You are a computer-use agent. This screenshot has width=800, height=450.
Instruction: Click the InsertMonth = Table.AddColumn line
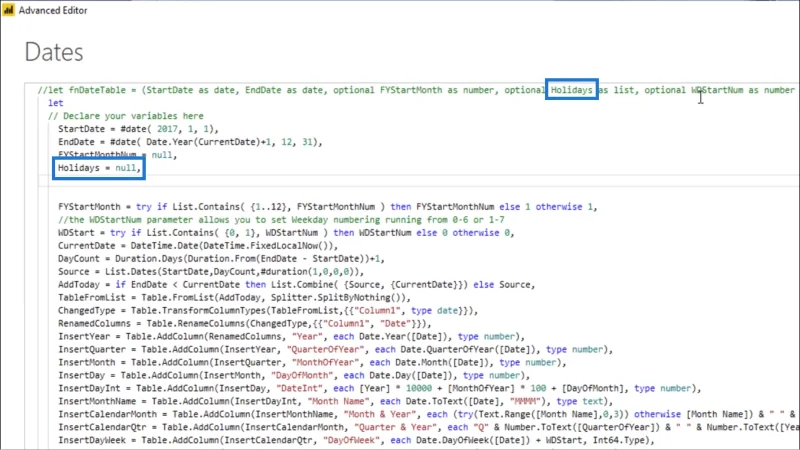click(x=312, y=362)
